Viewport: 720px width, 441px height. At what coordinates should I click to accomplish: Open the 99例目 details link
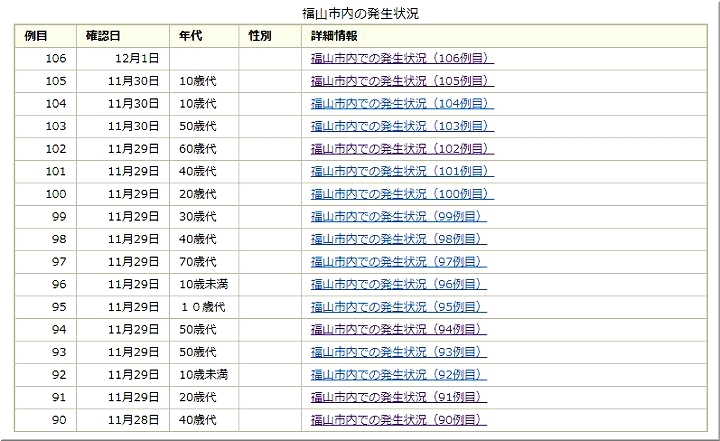[x=398, y=216]
